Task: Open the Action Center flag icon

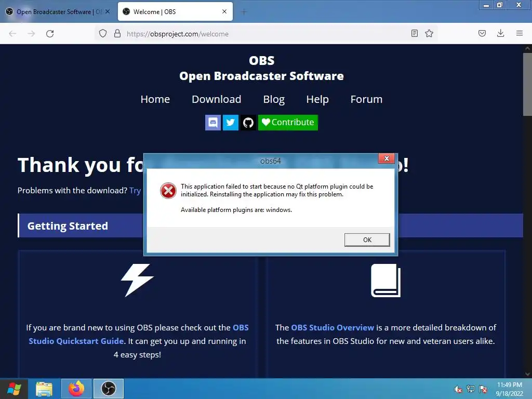Action: [x=483, y=389]
